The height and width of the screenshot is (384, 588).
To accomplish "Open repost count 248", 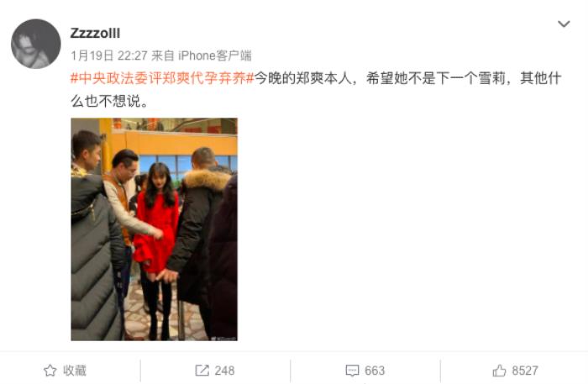I will click(x=224, y=371).
